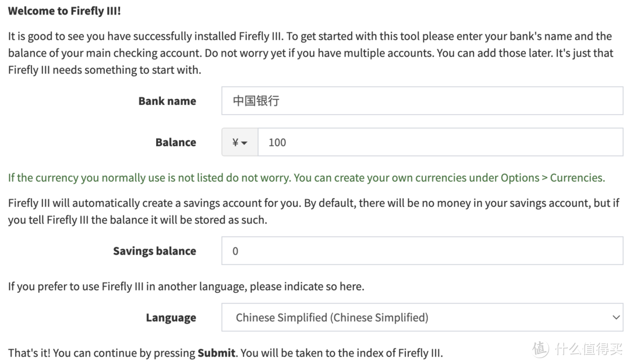Open the ¥ currency dropdown
629x364 pixels.
[x=240, y=142]
